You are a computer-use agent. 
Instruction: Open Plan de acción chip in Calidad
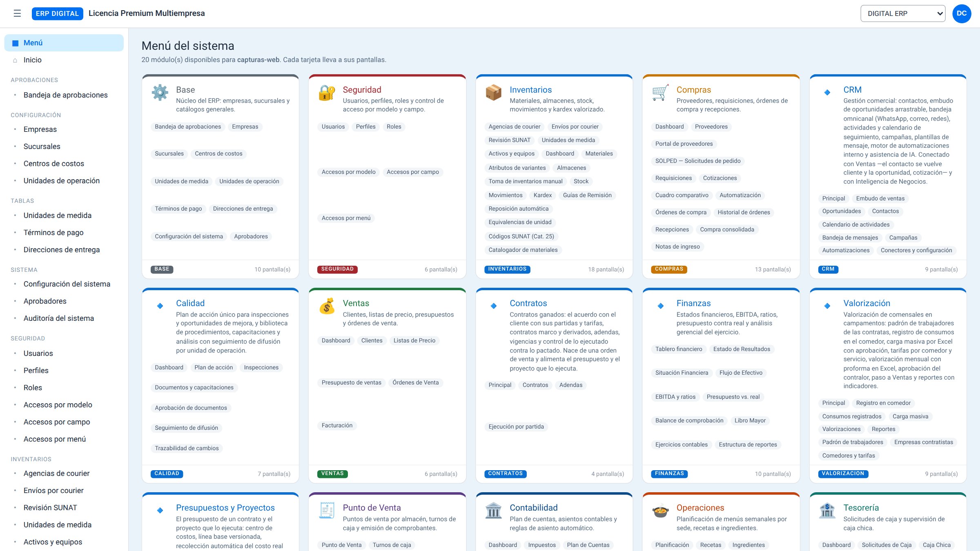coord(214,367)
